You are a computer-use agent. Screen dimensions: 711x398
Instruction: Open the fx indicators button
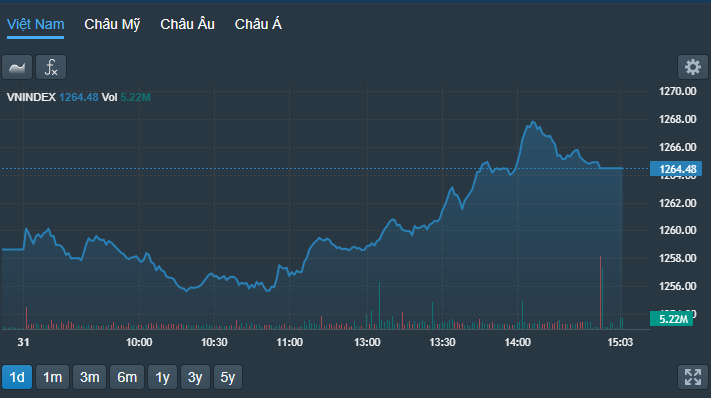(x=51, y=68)
